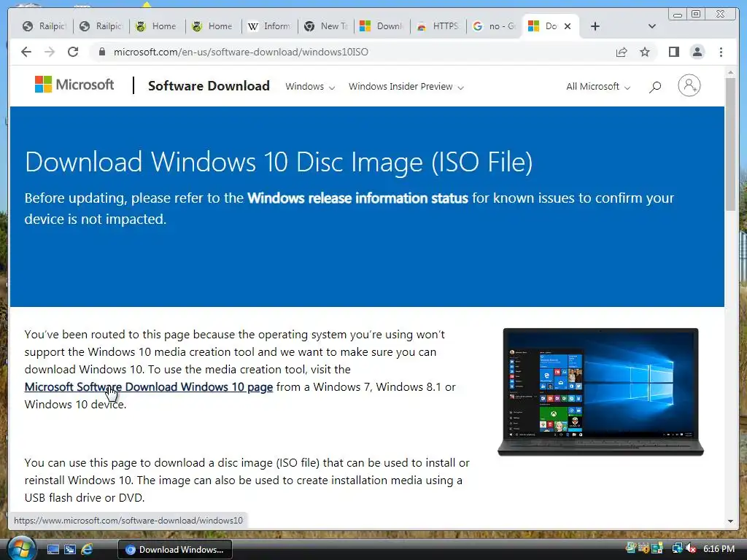Click the Switch between windows icon
Screen dimensions: 747x560
pyautogui.click(x=70, y=550)
